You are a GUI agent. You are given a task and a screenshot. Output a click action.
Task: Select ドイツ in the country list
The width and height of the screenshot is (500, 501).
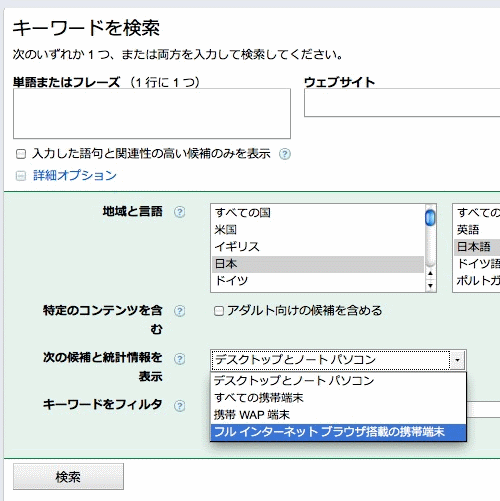coord(318,281)
